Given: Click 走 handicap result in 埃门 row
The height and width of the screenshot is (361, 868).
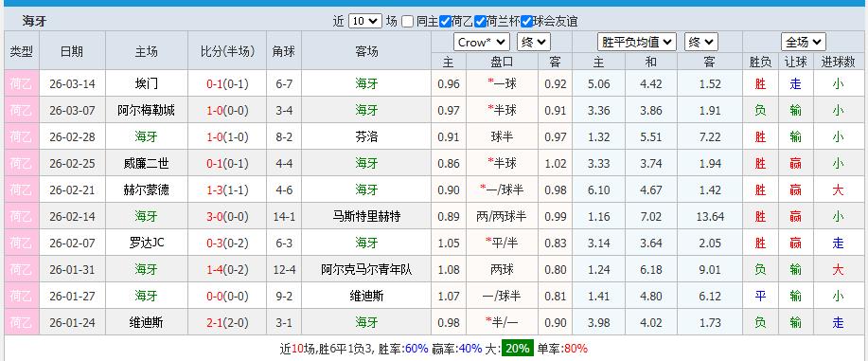Looking at the screenshot, I should click(795, 84).
